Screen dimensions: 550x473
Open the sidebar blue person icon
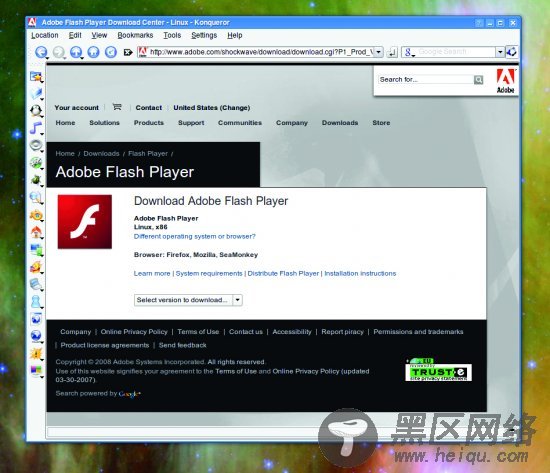pyautogui.click(x=36, y=301)
